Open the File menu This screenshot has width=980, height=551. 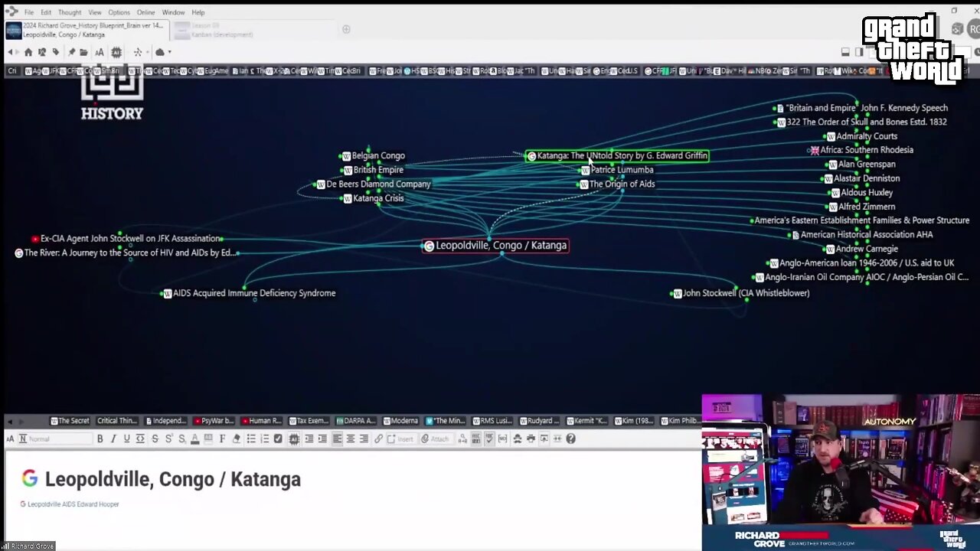pos(28,12)
